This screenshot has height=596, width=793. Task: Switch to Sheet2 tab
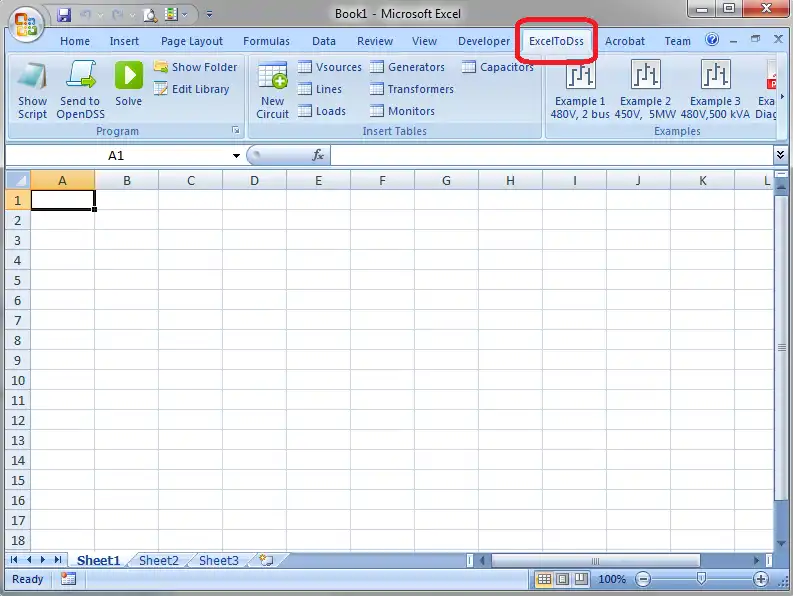(x=159, y=560)
